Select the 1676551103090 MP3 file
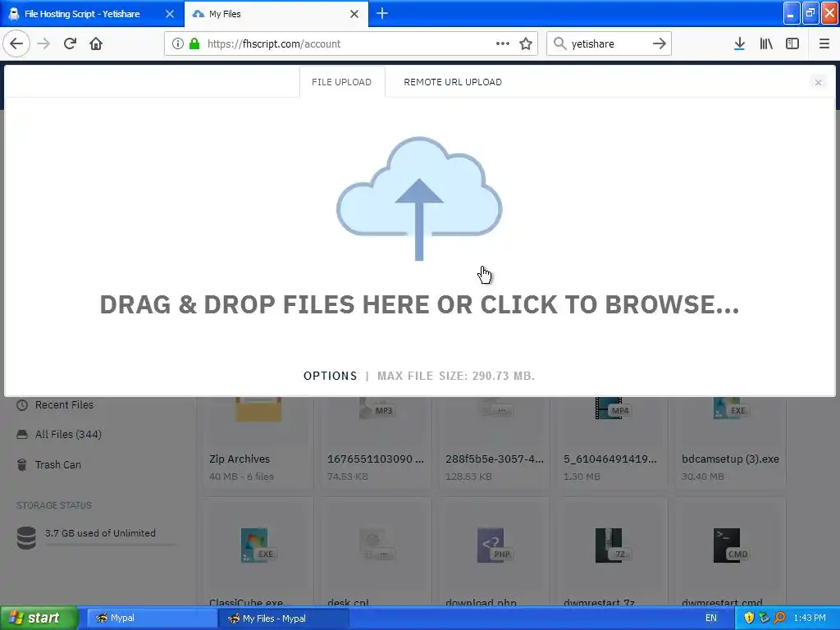840x630 pixels. click(376, 442)
